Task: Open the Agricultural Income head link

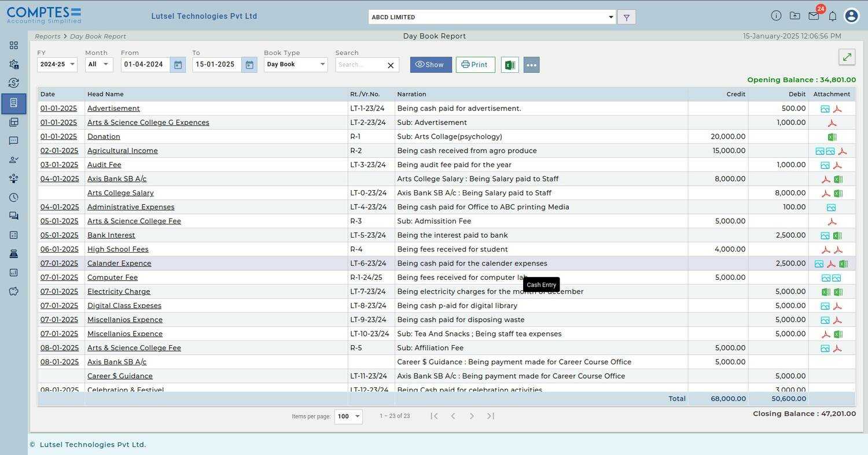Action: point(122,151)
